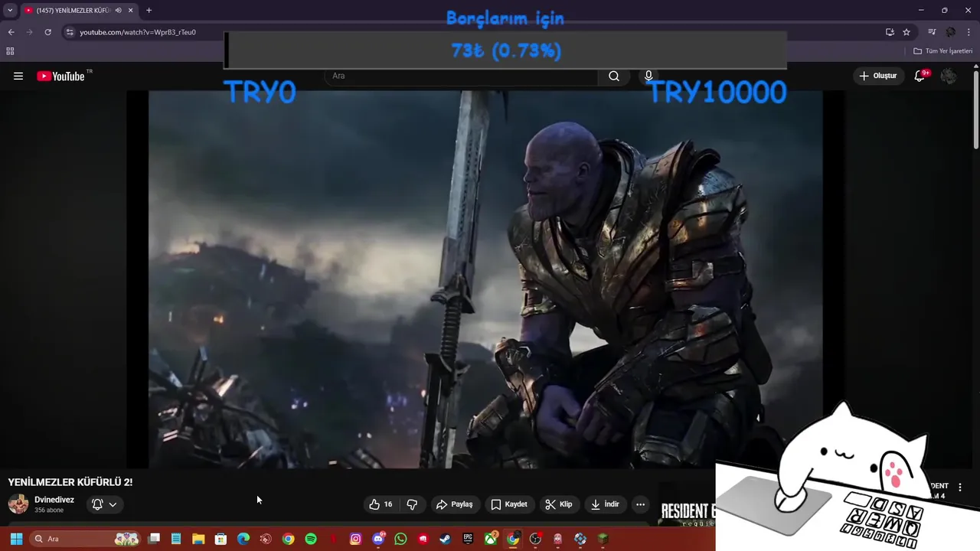Viewport: 980px width, 551px height.
Task: Go to YouTube home via logo
Action: pyautogui.click(x=60, y=76)
